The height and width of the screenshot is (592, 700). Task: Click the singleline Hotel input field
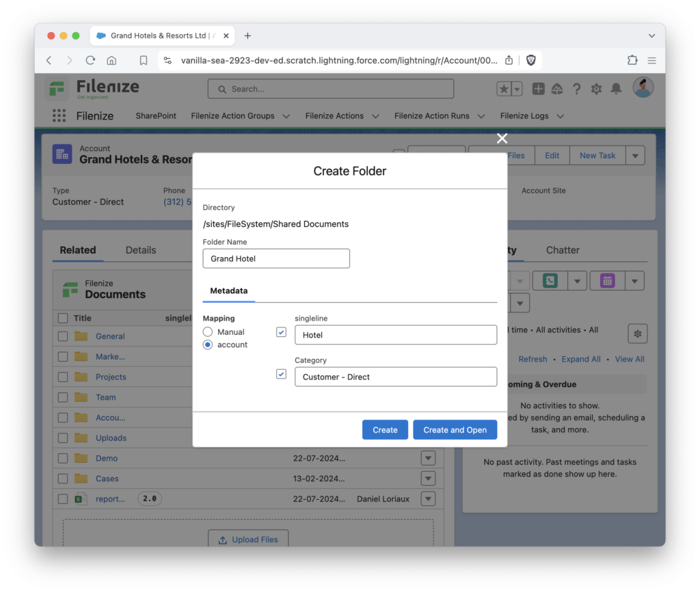point(396,335)
